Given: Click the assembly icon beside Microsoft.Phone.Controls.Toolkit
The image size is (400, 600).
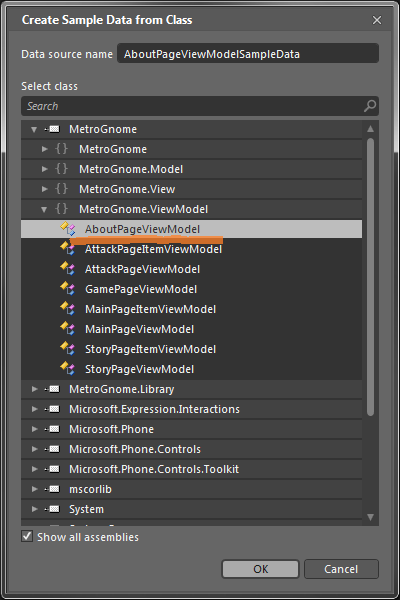Looking at the screenshot, I should click(x=52, y=469).
